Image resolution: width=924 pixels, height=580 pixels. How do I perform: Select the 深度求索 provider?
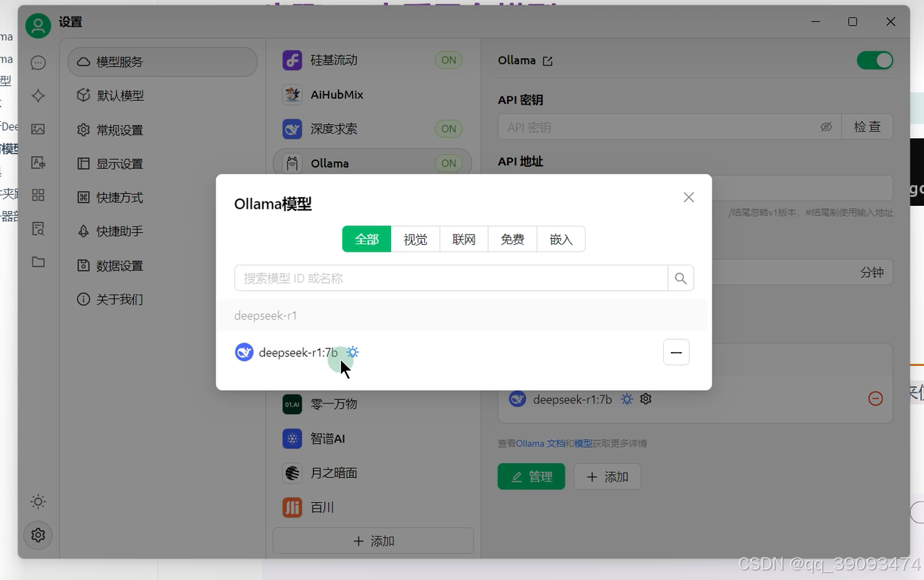coord(373,129)
